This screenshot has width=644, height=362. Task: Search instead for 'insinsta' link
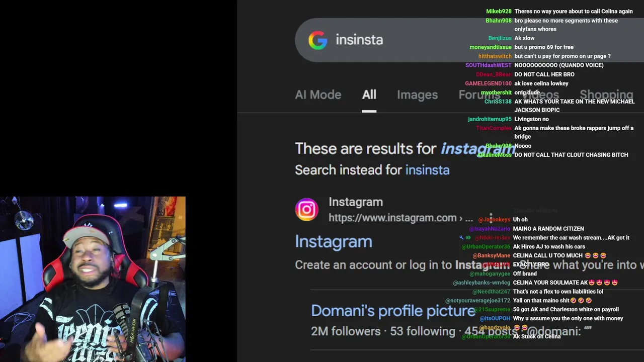427,170
